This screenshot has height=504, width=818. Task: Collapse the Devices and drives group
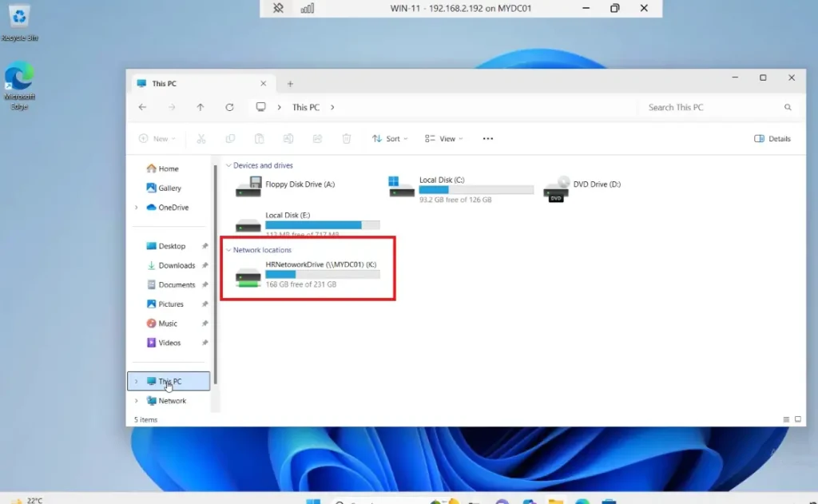[228, 165]
